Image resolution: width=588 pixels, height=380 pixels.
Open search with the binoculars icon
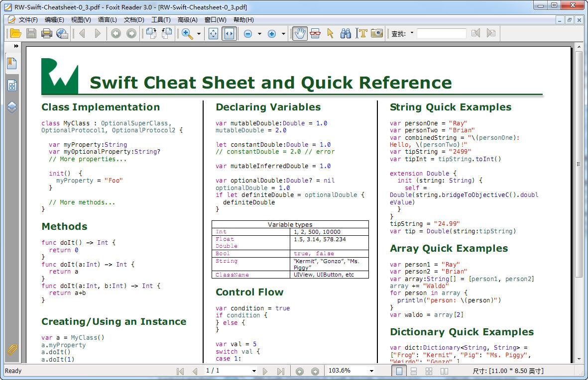point(346,33)
